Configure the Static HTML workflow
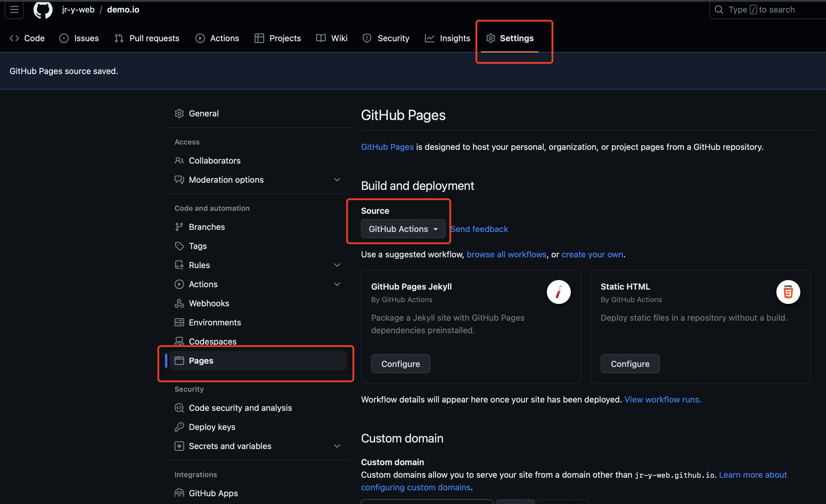This screenshot has height=504, width=826. (x=630, y=363)
